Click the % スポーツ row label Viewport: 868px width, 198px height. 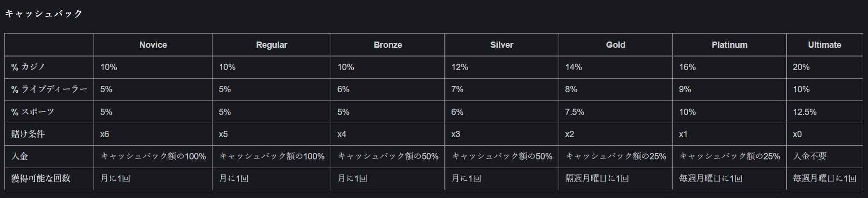[33, 112]
